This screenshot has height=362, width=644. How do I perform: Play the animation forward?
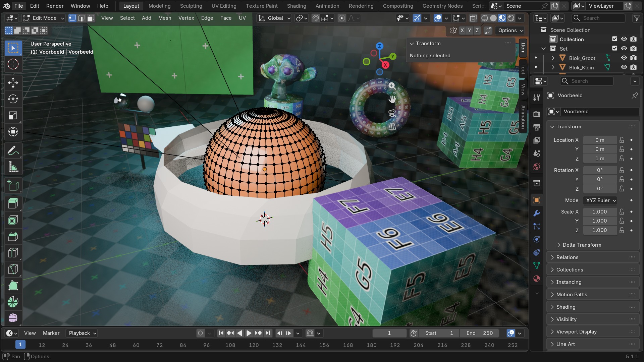(x=249, y=333)
